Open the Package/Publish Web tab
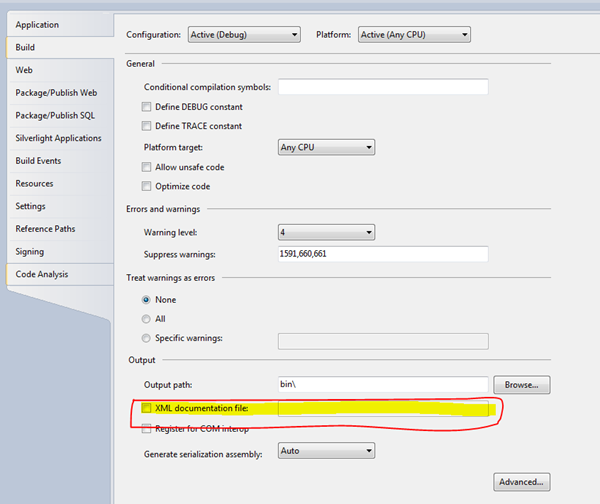This screenshot has width=600, height=504. coord(60,93)
